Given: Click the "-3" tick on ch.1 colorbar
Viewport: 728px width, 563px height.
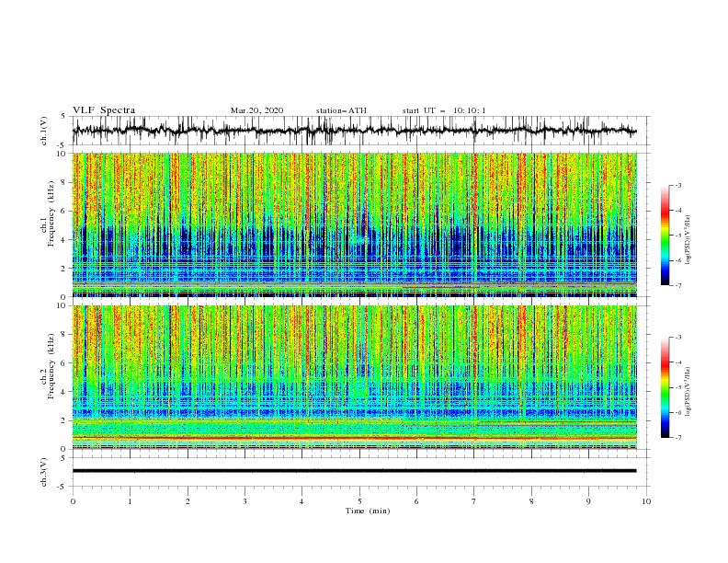Looking at the screenshot, I should click(678, 185).
